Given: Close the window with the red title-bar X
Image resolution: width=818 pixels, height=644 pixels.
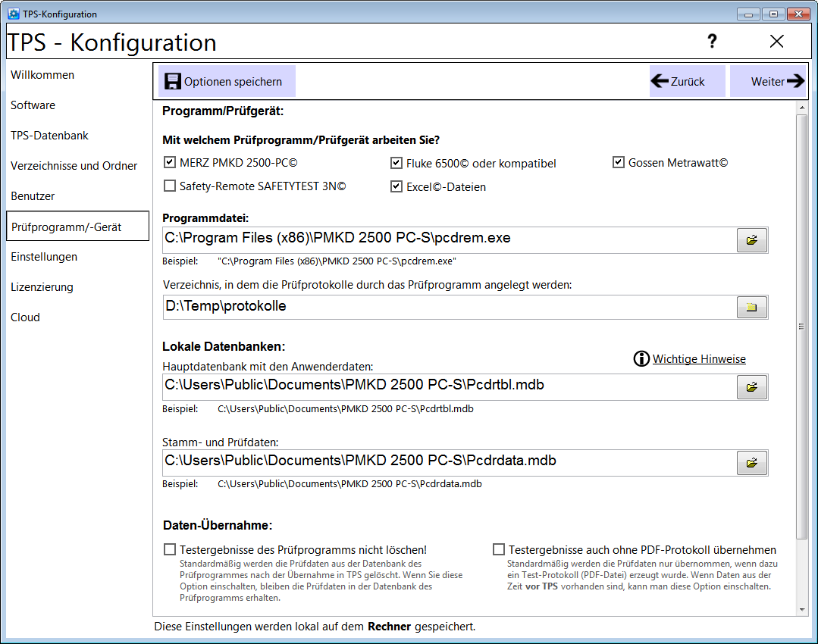Looking at the screenshot, I should click(798, 14).
